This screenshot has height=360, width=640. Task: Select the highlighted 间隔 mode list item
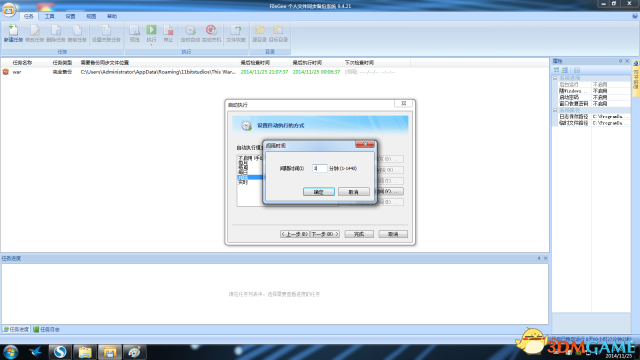pos(250,178)
